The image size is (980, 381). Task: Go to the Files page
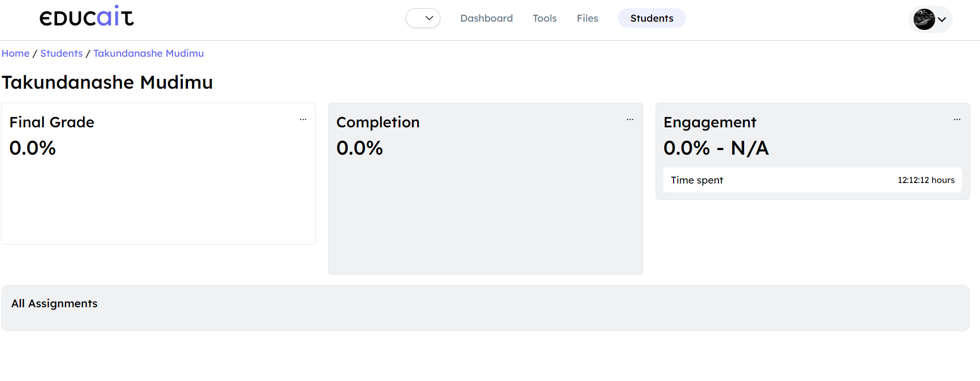(x=587, y=18)
